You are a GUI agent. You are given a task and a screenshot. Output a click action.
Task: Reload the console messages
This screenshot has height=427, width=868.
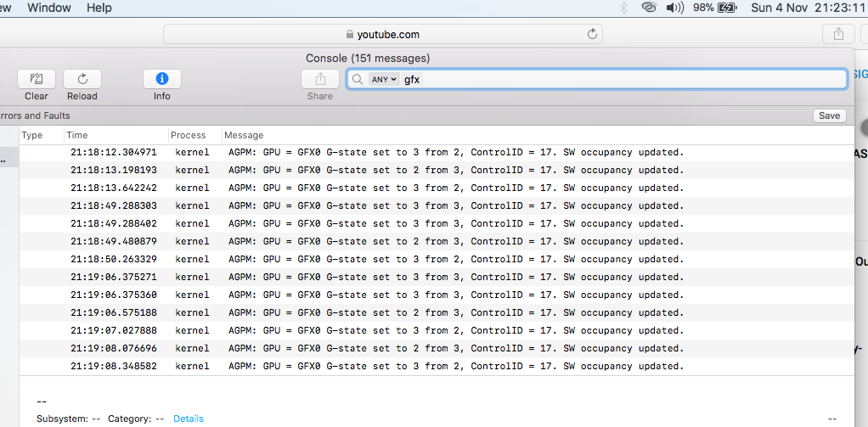pos(82,79)
